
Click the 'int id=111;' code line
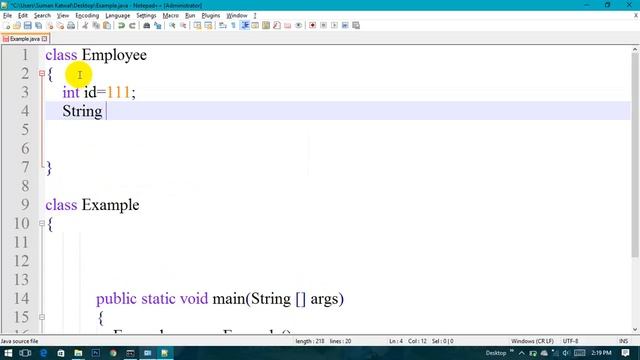[x=99, y=92]
